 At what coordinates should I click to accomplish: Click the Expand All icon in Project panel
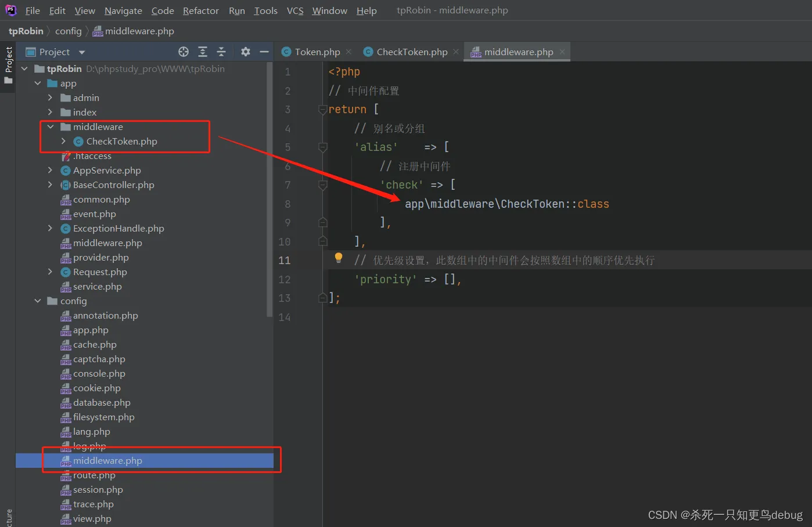(203, 52)
